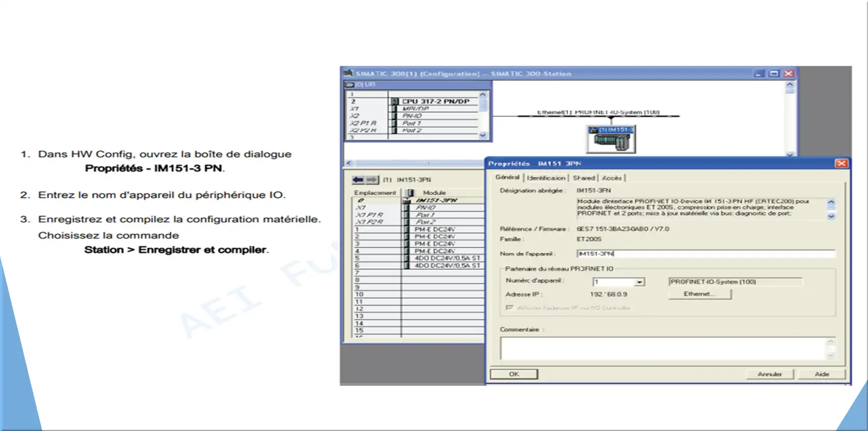Screen dimensions: 868x431
Task: Click the Aide button
Action: tap(822, 374)
